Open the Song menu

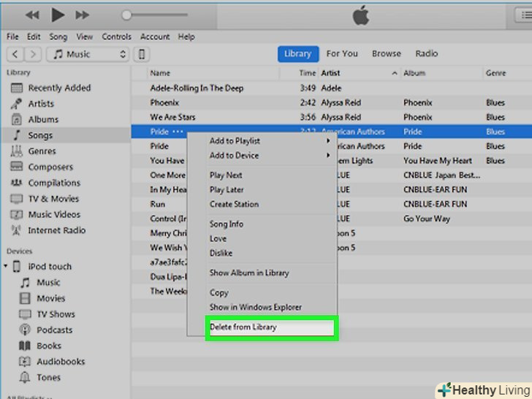[x=58, y=37]
